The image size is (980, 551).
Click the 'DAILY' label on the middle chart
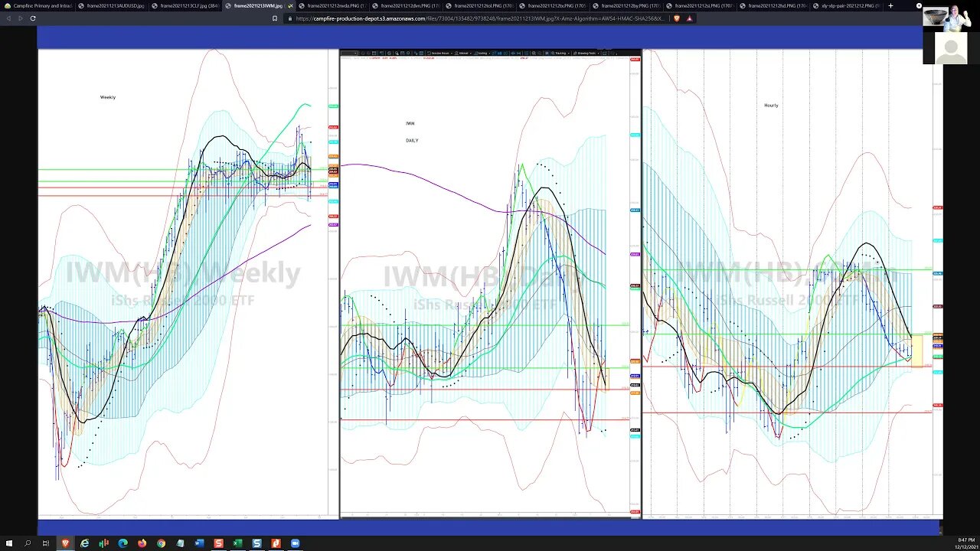[412, 141]
